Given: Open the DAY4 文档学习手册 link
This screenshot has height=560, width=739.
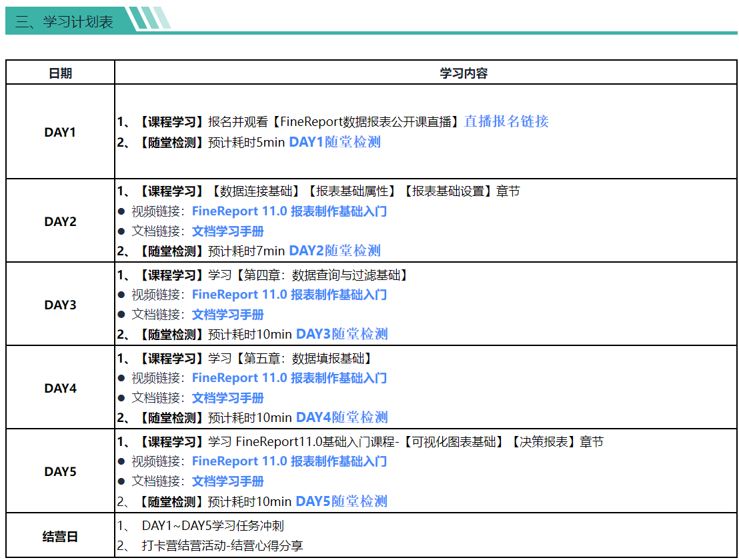Looking at the screenshot, I should point(227,398).
